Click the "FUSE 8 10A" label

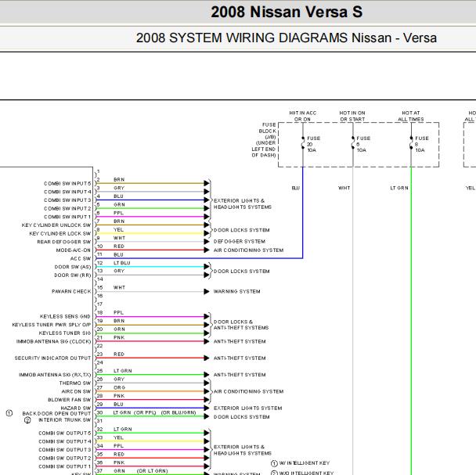tap(422, 144)
